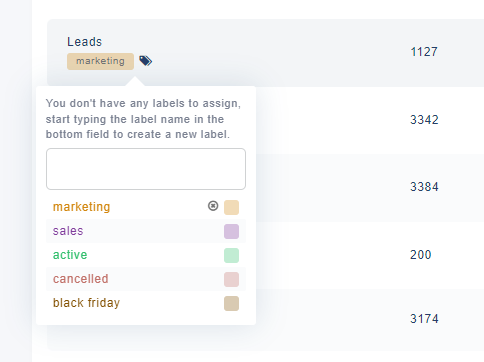The width and height of the screenshot is (484, 362).
Task: Click the marketing color swatch
Action: pyautogui.click(x=231, y=207)
